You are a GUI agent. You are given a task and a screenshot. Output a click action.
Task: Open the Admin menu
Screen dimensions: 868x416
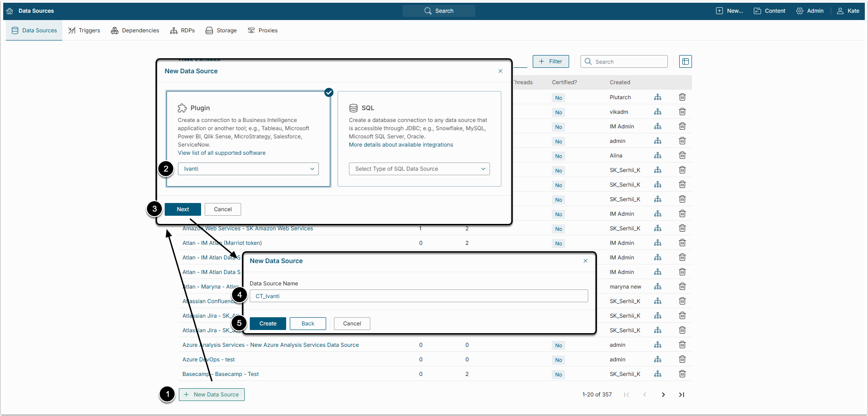pos(810,11)
